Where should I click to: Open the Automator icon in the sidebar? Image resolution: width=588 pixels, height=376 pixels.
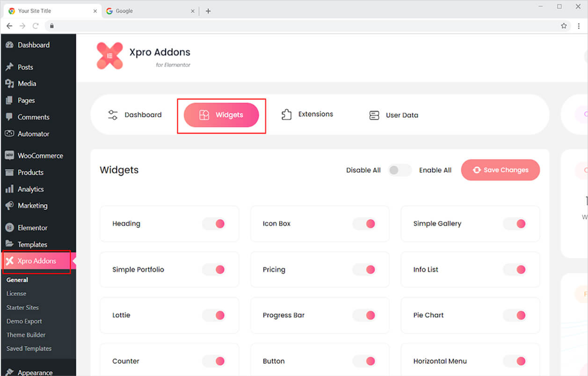click(10, 134)
